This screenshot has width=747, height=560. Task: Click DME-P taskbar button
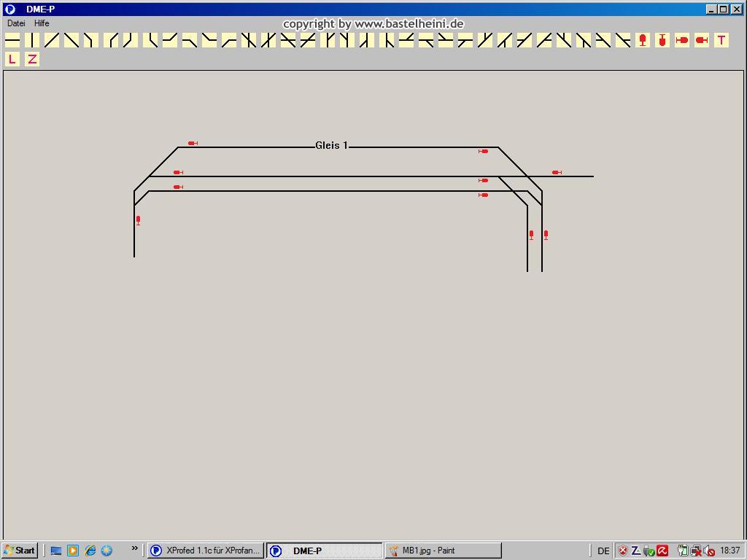[x=324, y=551]
